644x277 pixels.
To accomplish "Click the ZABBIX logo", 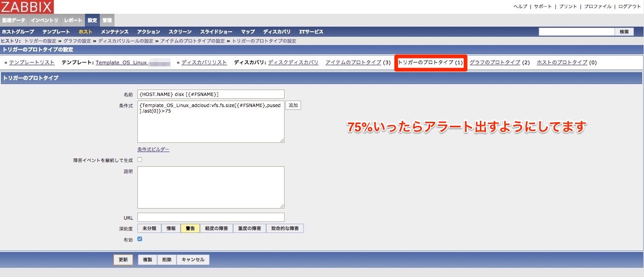I will tap(27, 6).
